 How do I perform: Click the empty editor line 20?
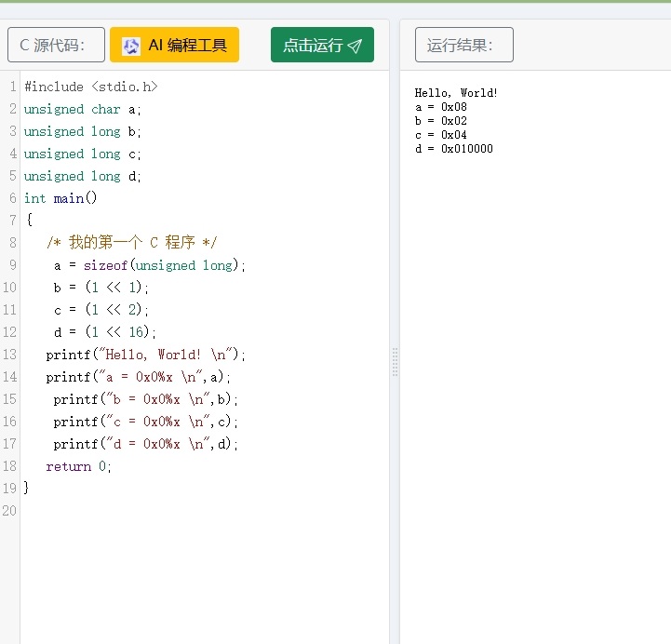point(205,511)
